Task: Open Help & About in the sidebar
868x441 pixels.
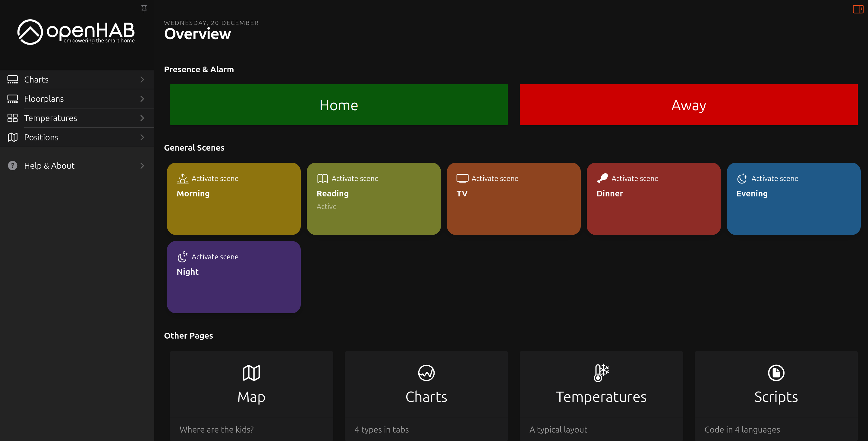Action: pos(77,165)
